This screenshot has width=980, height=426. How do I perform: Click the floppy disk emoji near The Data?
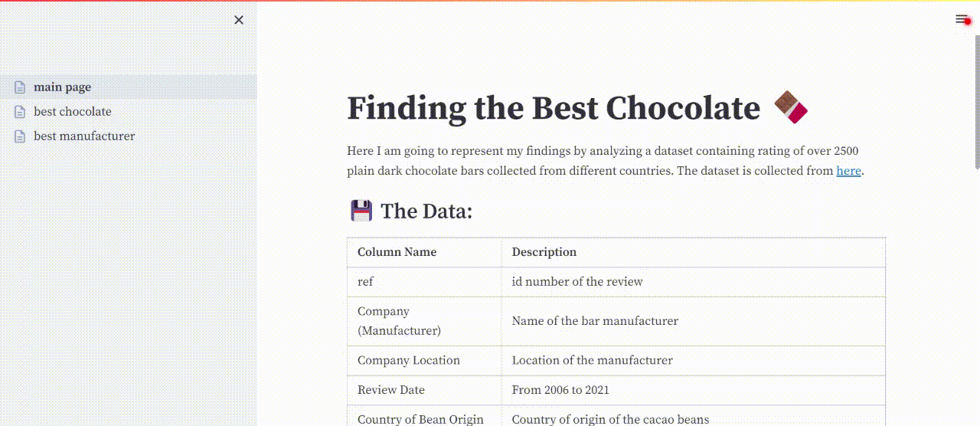coord(361,210)
